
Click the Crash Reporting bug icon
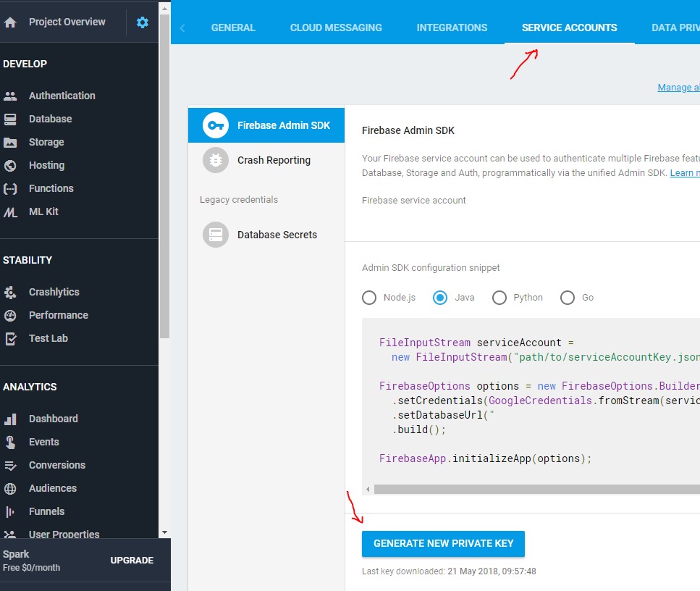coord(216,160)
